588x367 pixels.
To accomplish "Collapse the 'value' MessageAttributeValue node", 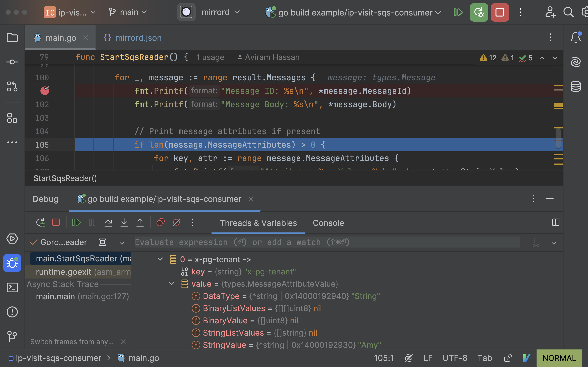I will tap(171, 283).
